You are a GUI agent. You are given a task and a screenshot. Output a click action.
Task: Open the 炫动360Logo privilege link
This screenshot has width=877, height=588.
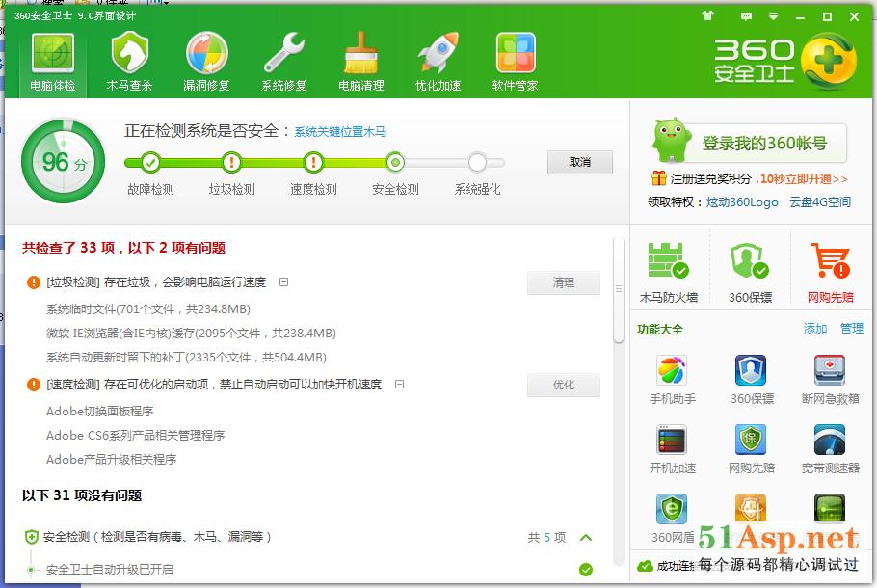pos(742,202)
